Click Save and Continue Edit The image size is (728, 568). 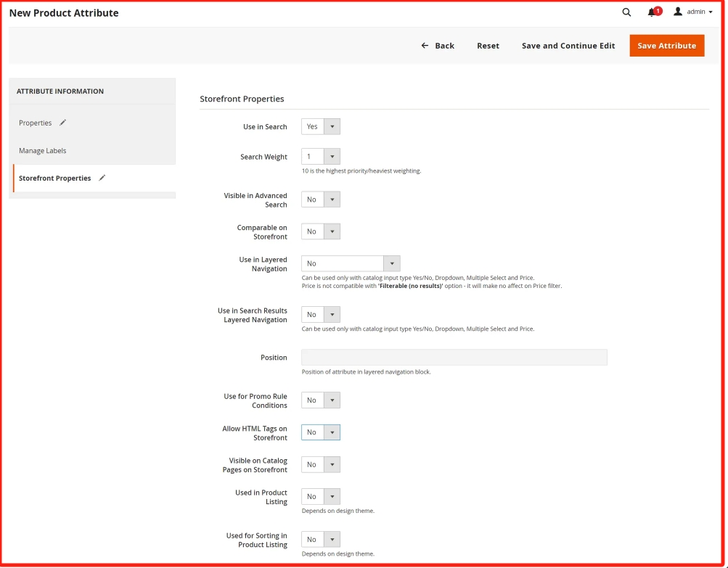coord(568,46)
